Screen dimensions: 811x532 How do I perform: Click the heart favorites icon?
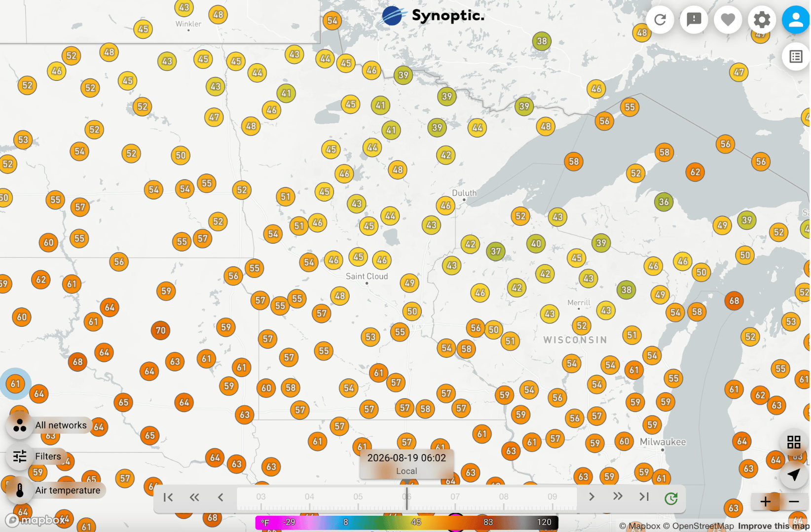tap(729, 20)
